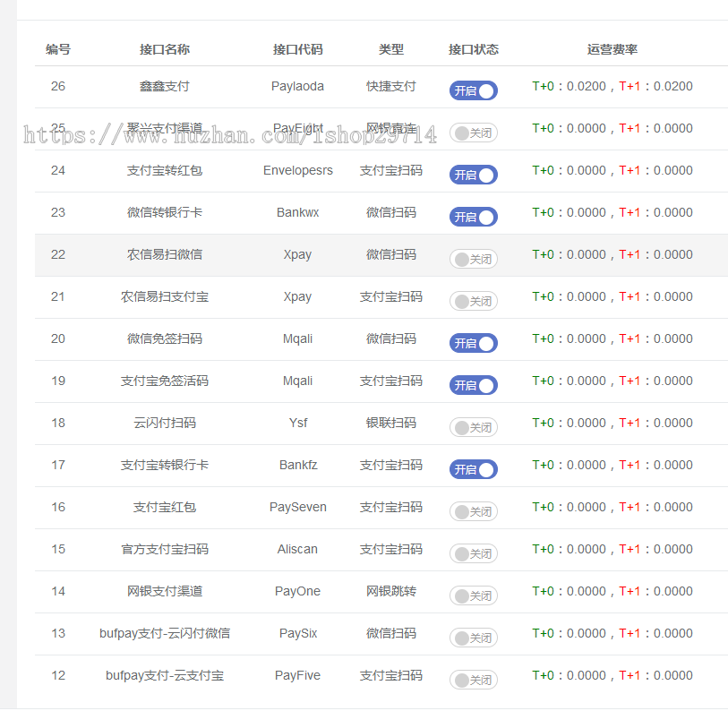Screen dimensions: 728x728
Task: Turn off the 微信转银行卡 toggle
Action: (473, 217)
